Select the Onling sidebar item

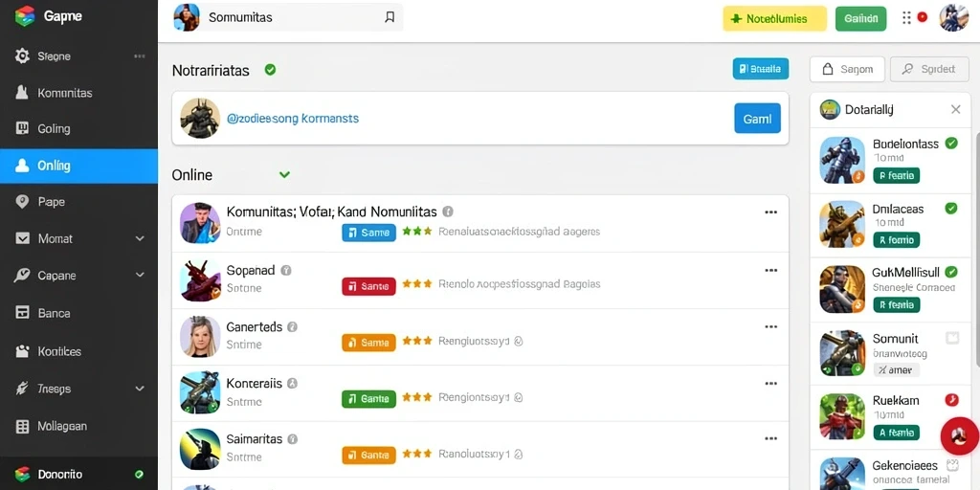[x=78, y=166]
